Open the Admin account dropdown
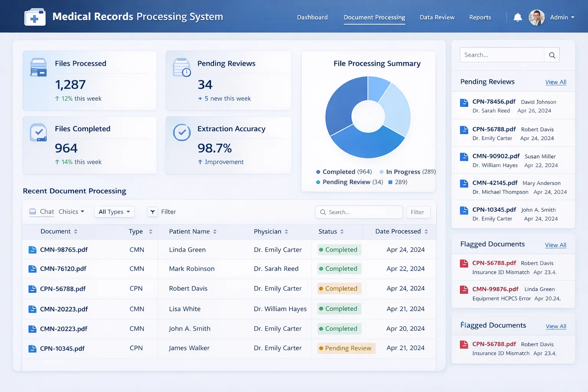588x392 pixels. click(x=562, y=18)
